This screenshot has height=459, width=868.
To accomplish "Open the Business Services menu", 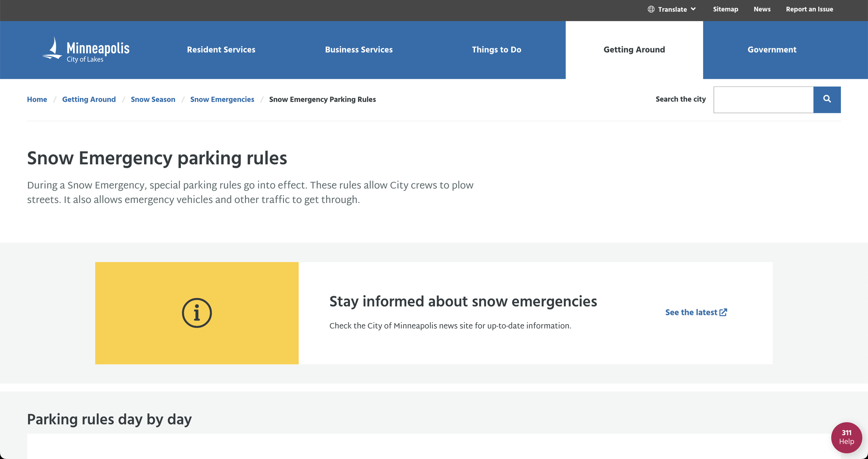I will pyautogui.click(x=359, y=50).
